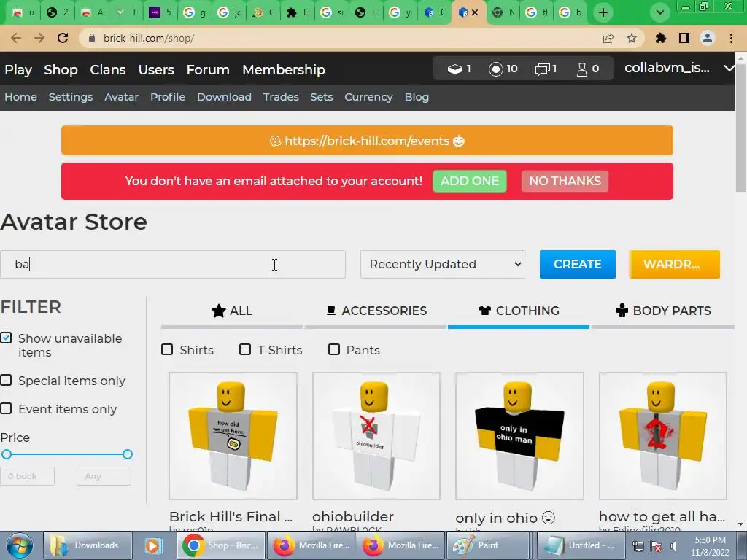Screen dimensions: 747x560
Task: Open Downloads folder in the taskbar
Action: 88,545
